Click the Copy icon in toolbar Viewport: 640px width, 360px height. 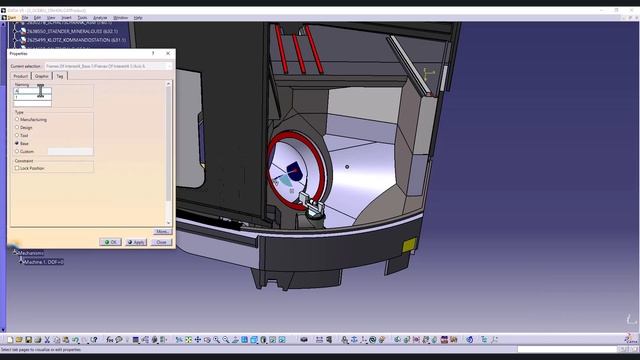(x=57, y=340)
